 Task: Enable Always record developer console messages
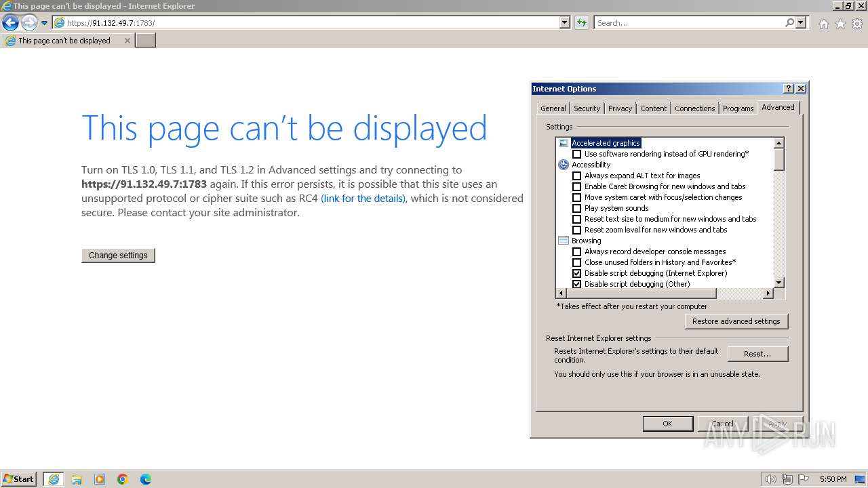click(576, 251)
